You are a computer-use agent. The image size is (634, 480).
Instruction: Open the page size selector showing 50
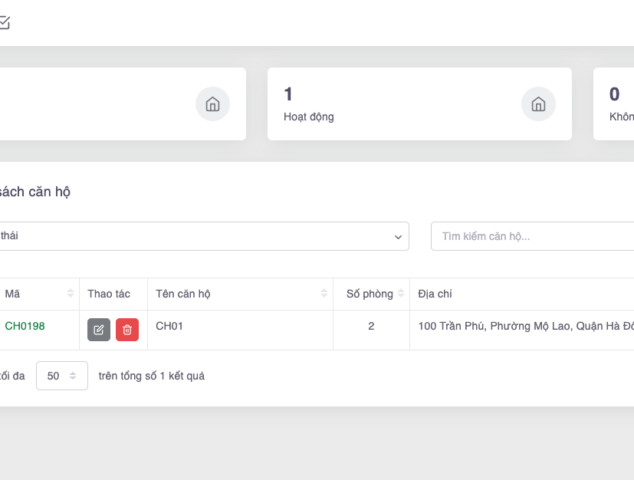[61, 376]
